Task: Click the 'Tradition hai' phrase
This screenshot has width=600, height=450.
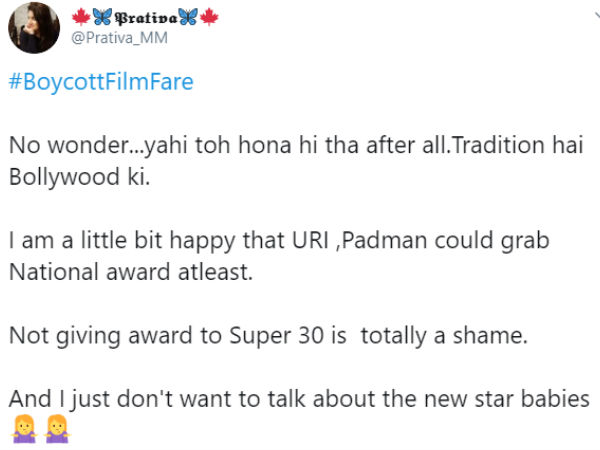Action: click(x=518, y=145)
